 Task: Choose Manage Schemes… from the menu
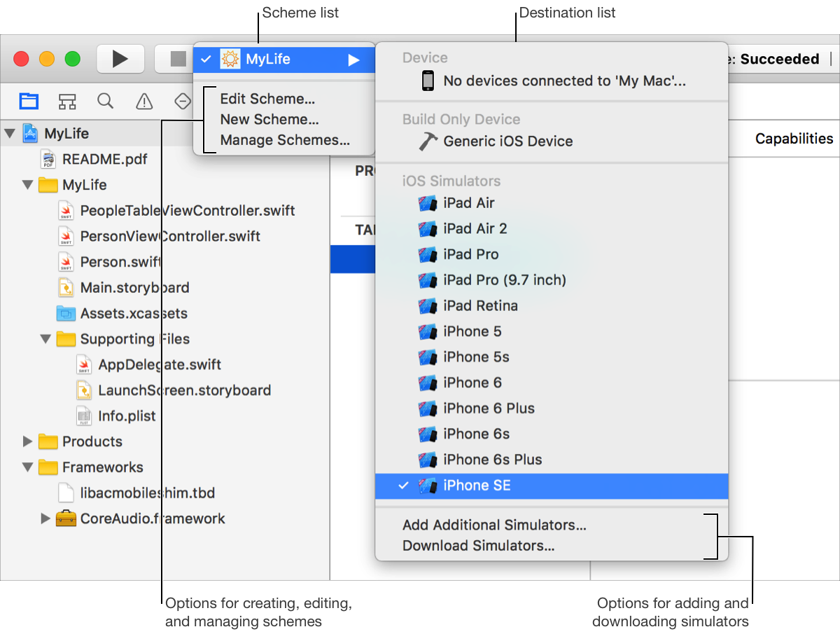point(285,140)
